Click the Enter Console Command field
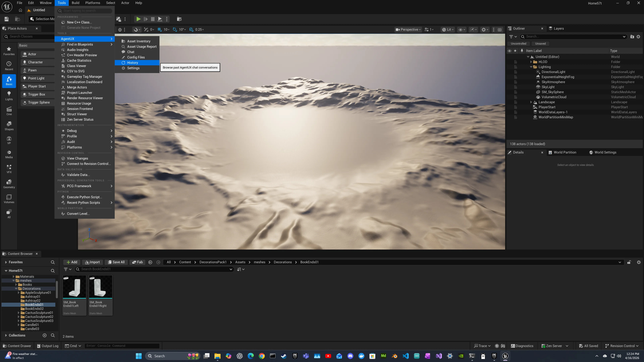The height and width of the screenshot is (362, 644). (x=122, y=346)
